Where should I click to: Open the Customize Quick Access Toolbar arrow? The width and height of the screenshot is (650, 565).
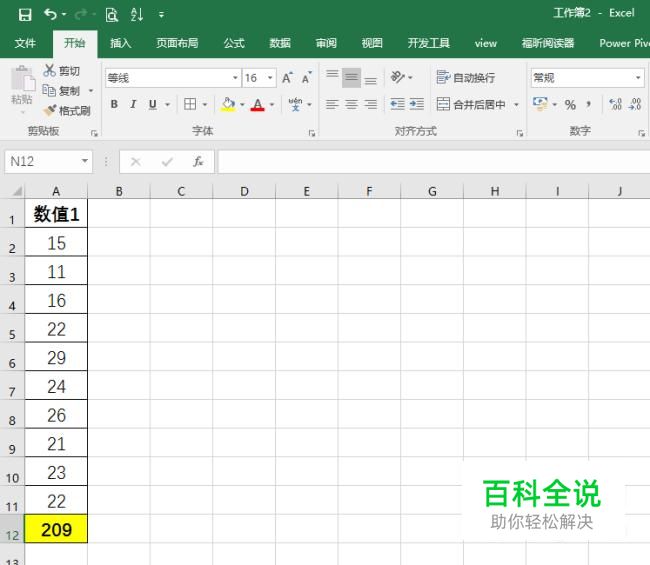[161, 15]
